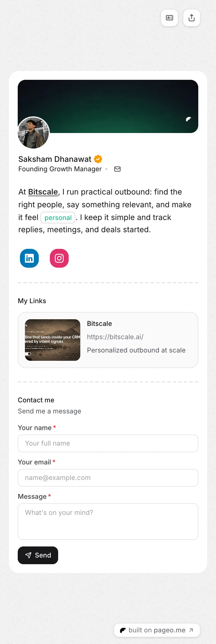Viewport: 216px width, 644px height.
Task: Click the green personal tag
Action: [x=58, y=218]
